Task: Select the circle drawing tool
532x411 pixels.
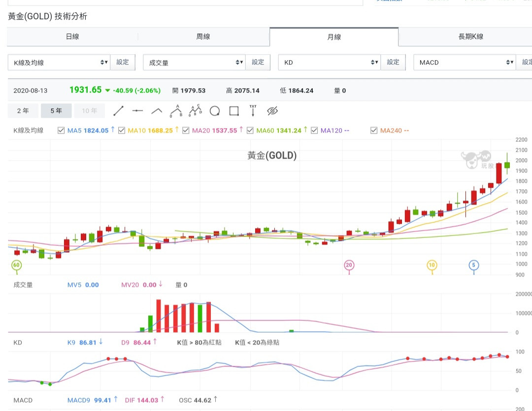Action: pyautogui.click(x=215, y=111)
